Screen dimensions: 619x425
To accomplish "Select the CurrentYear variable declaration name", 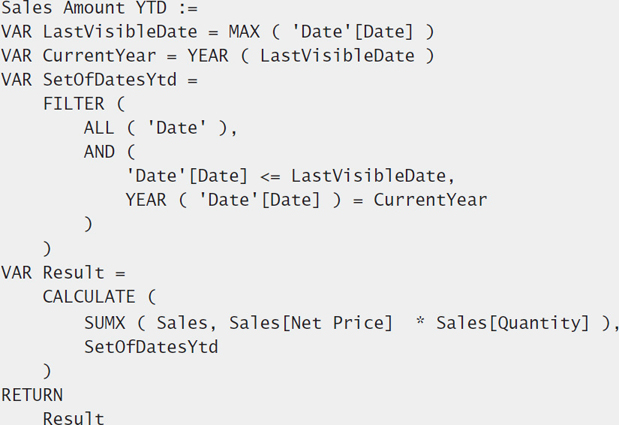I will pyautogui.click(x=99, y=56).
